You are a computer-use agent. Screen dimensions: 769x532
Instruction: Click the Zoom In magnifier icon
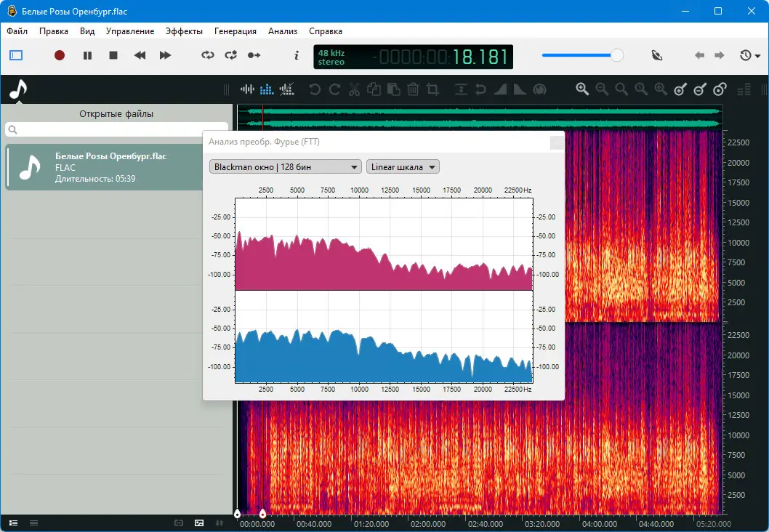582,89
